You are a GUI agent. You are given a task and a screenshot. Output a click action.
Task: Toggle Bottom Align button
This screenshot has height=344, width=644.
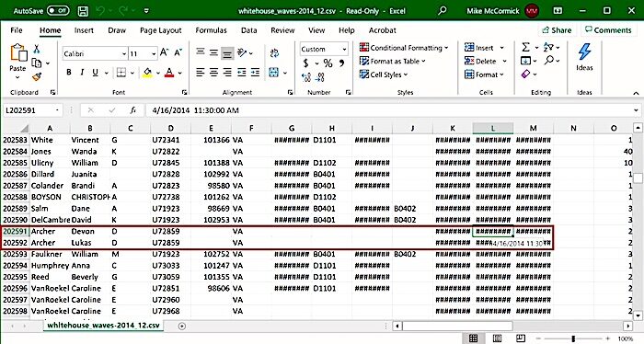227,53
